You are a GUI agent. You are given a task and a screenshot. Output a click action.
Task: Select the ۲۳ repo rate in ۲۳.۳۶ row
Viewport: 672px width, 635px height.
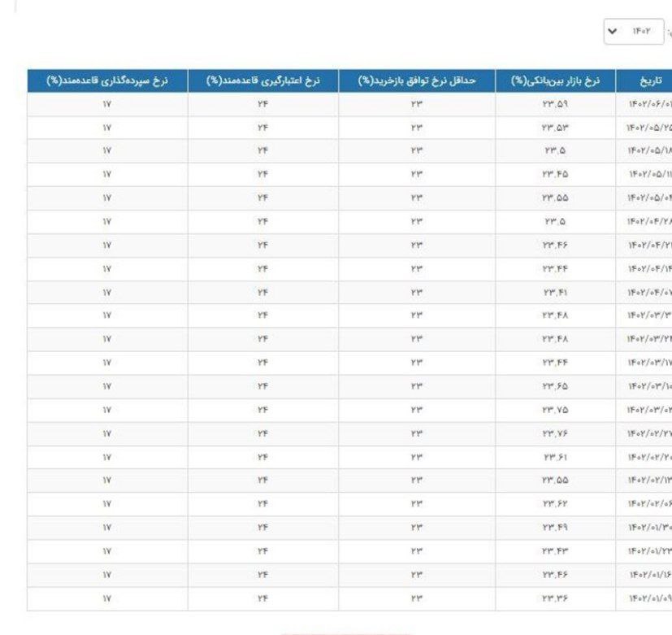point(417,598)
